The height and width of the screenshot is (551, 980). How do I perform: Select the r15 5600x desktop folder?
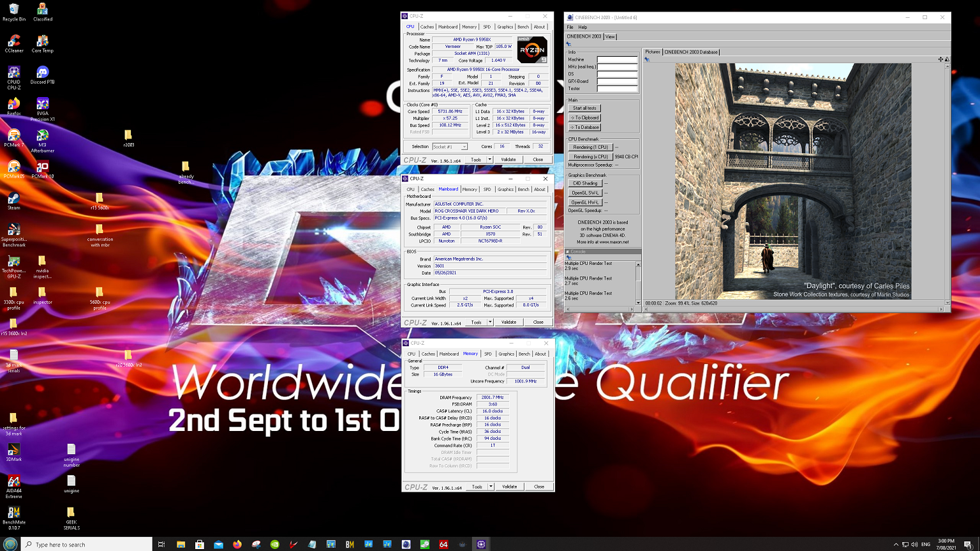100,201
